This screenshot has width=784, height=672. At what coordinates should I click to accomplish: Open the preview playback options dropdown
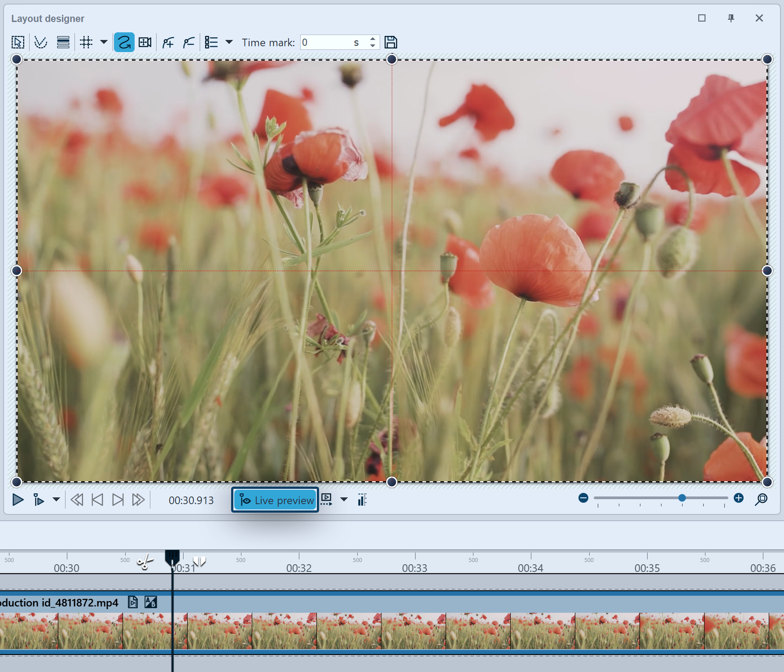[344, 499]
